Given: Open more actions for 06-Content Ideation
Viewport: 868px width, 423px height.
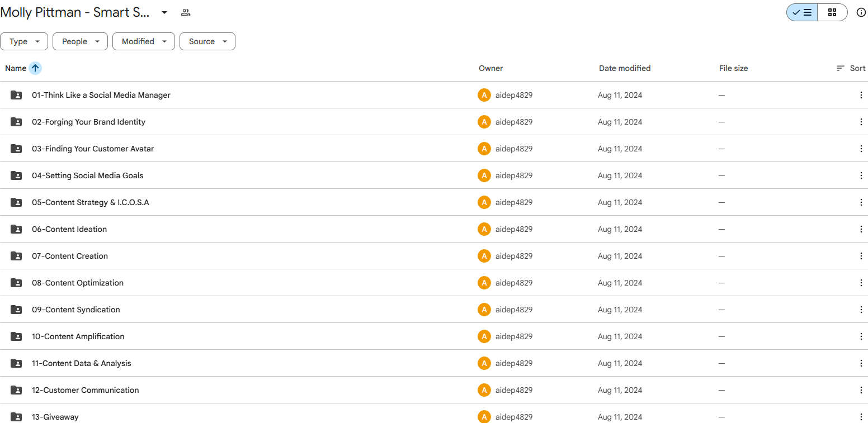Looking at the screenshot, I should click(x=861, y=229).
